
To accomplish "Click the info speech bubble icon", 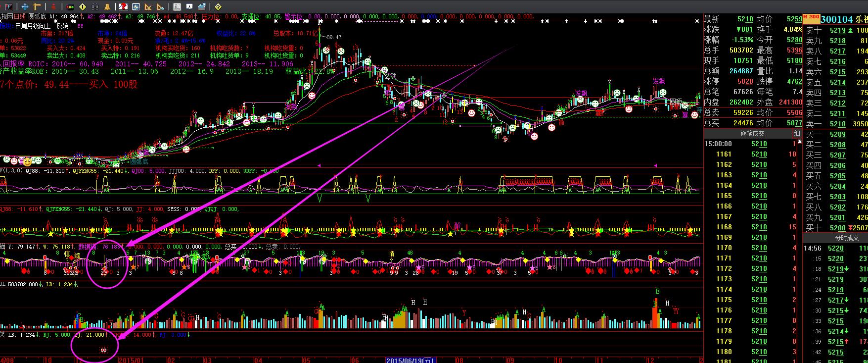I will (x=189, y=7).
